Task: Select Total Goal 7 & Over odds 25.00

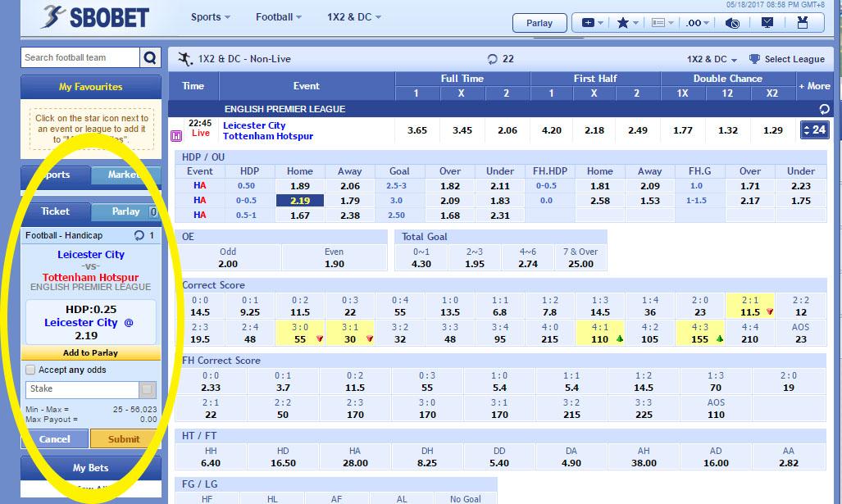Action: point(580,264)
